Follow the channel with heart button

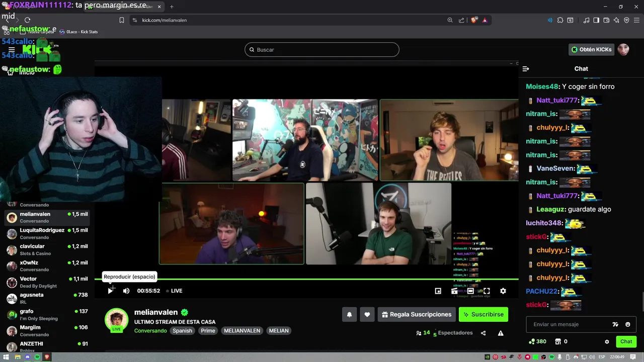(x=367, y=314)
